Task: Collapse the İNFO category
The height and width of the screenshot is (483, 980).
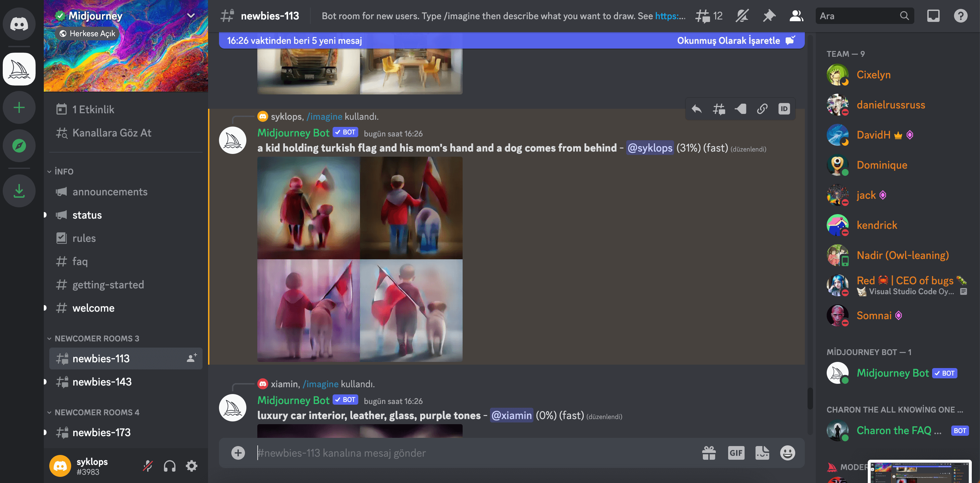Action: tap(60, 171)
